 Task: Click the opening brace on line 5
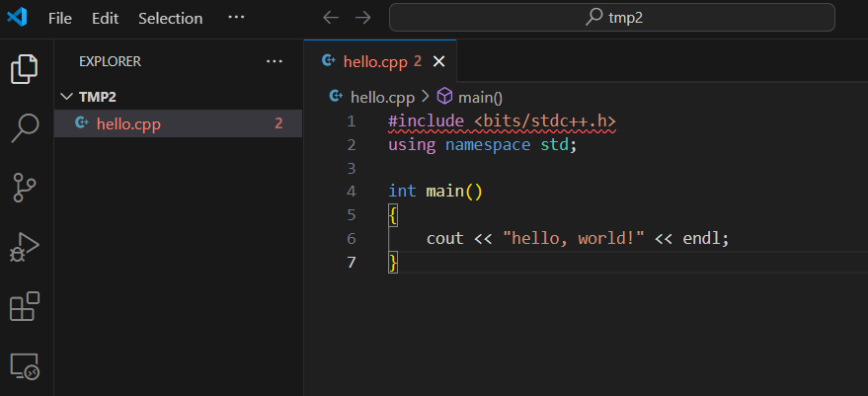[x=393, y=215]
